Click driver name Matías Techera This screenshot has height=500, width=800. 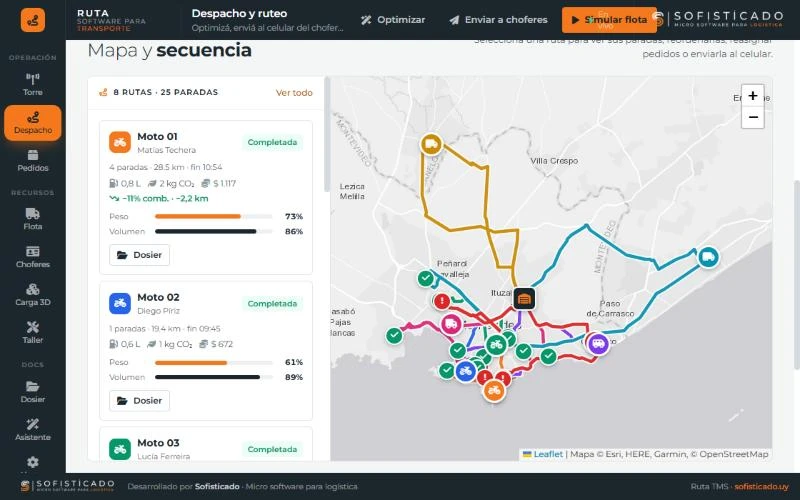coord(166,150)
